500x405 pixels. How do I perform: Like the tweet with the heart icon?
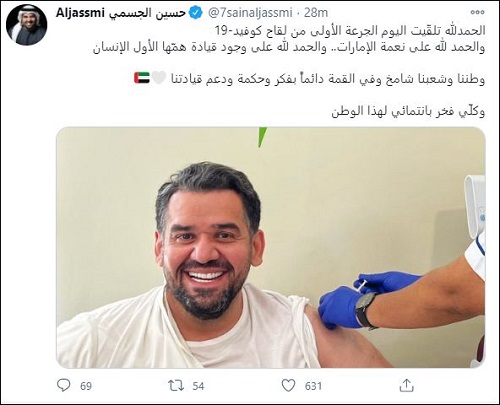click(288, 386)
